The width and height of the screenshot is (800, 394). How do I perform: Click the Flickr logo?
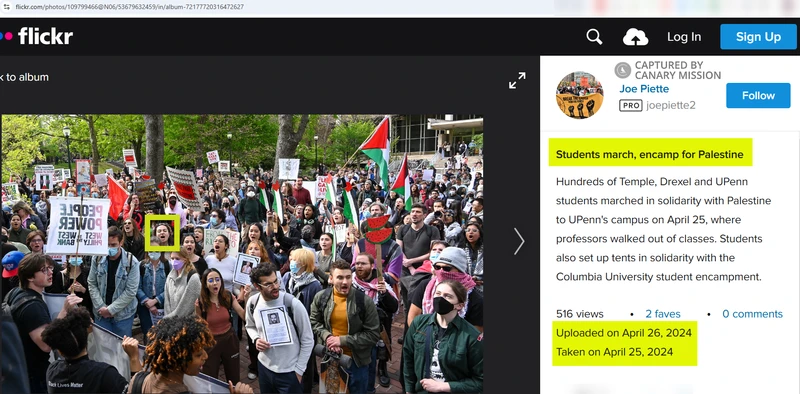[37, 36]
